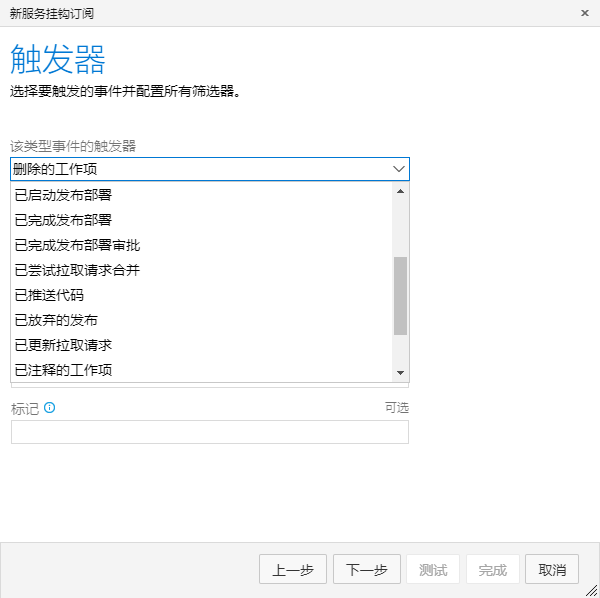Viewport: 600px width, 598px height.
Task: Click the 测试 button
Action: coord(433,569)
